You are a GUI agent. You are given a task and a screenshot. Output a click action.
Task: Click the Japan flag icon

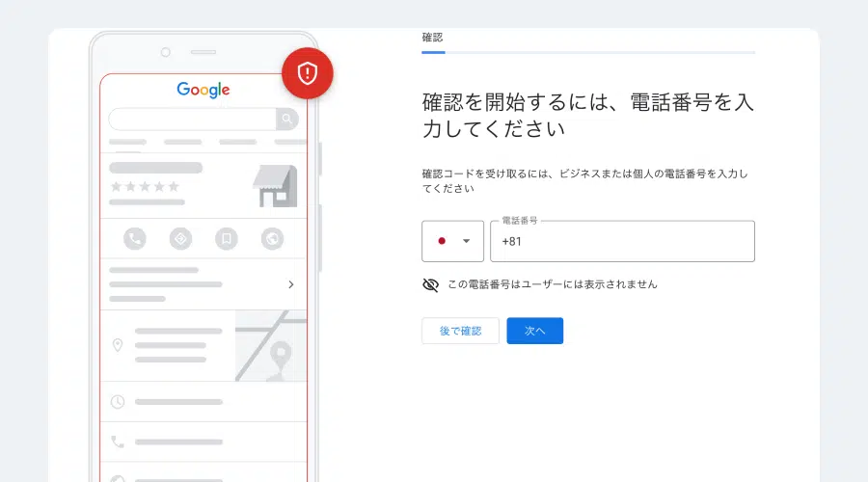pos(442,241)
